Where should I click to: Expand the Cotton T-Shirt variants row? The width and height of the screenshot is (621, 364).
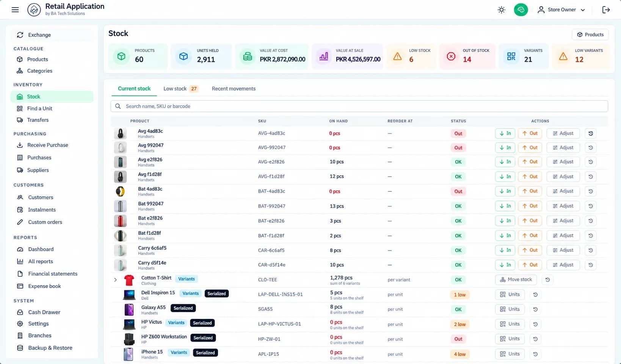tap(116, 280)
